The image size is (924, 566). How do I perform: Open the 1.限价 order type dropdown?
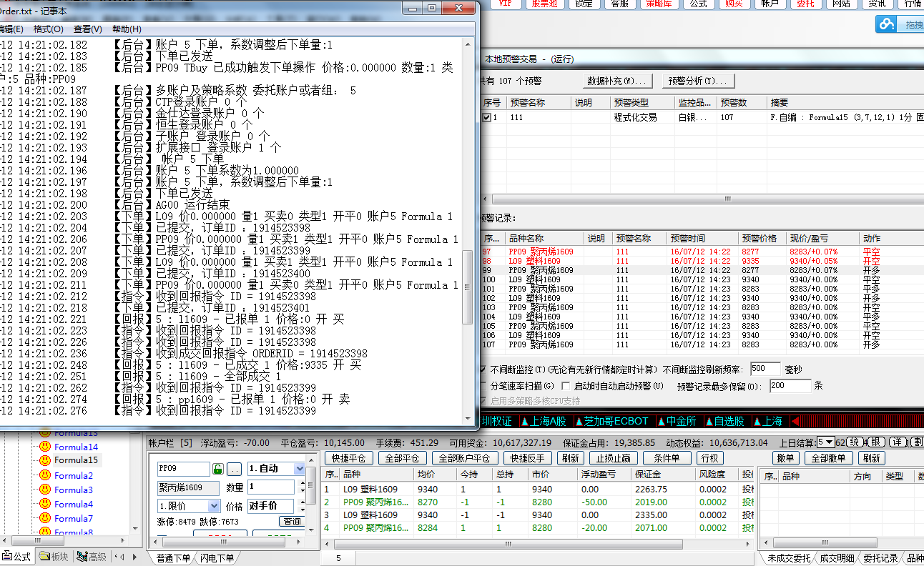click(x=212, y=505)
